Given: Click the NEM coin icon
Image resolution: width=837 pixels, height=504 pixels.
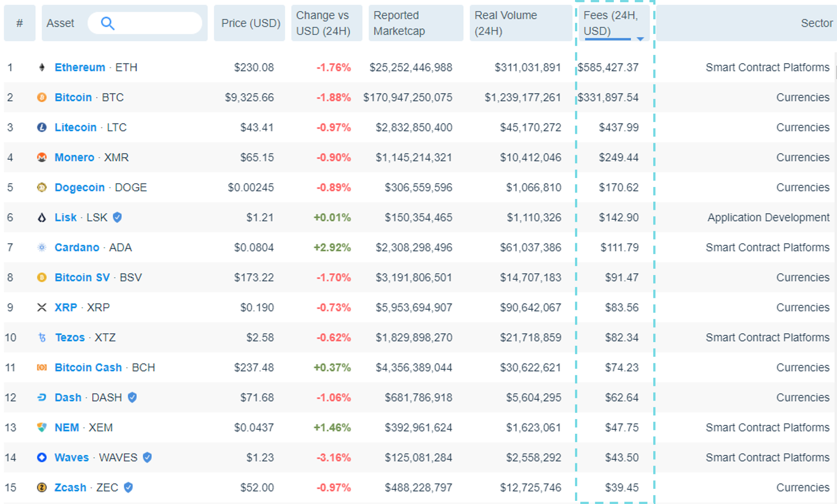Looking at the screenshot, I should [x=42, y=428].
